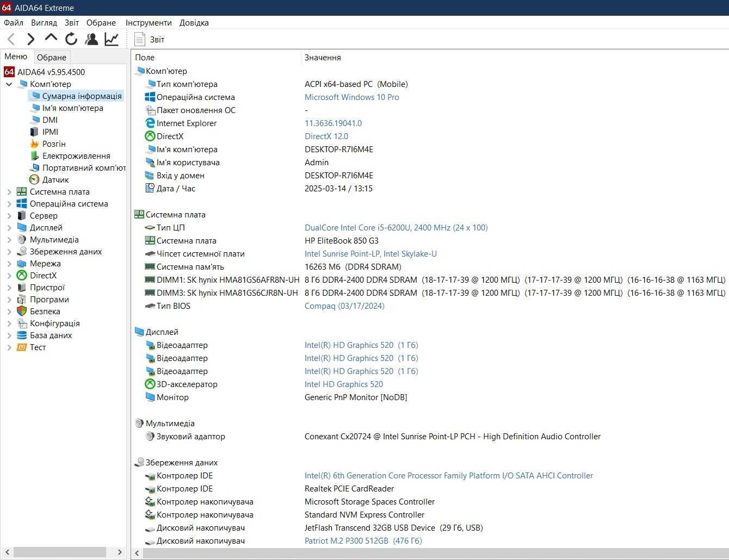Click the Програми icon in the tree
729x560 pixels.
click(x=22, y=300)
